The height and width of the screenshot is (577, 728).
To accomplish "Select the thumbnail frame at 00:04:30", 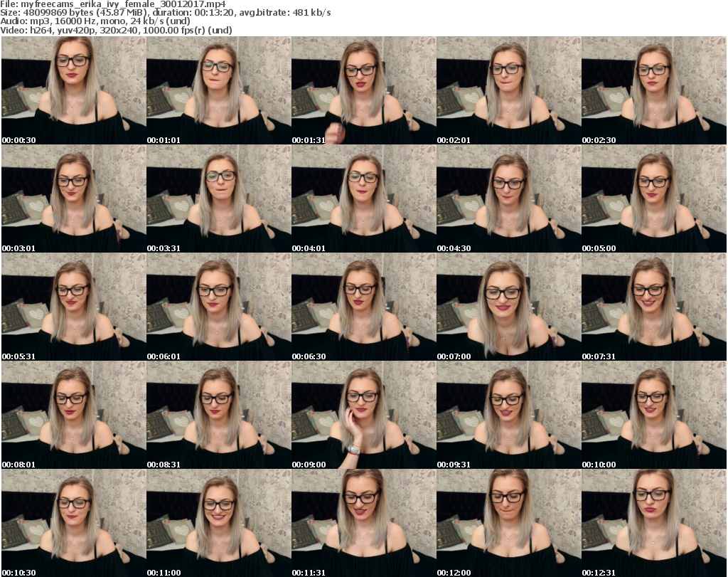I will click(509, 198).
